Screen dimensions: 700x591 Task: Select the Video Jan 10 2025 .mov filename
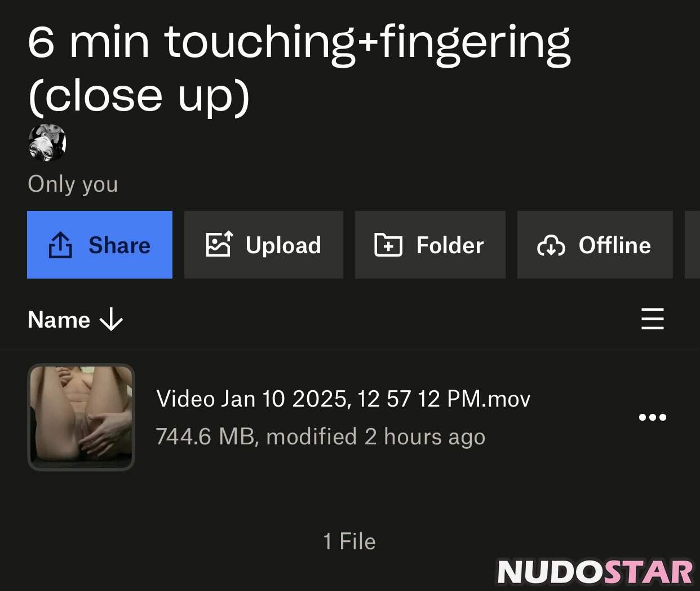[343, 399]
